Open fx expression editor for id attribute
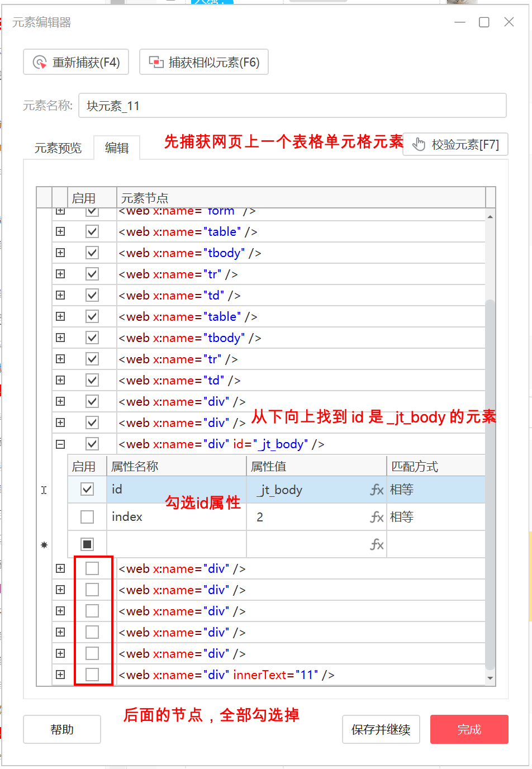The width and height of the screenshot is (532, 769). (x=377, y=490)
